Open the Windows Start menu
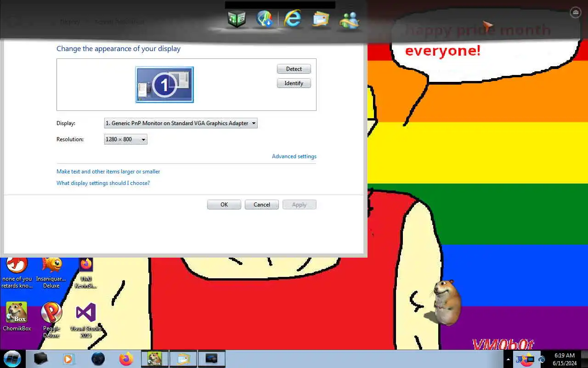Screen dimensions: 588x368 pyautogui.click(x=12, y=359)
